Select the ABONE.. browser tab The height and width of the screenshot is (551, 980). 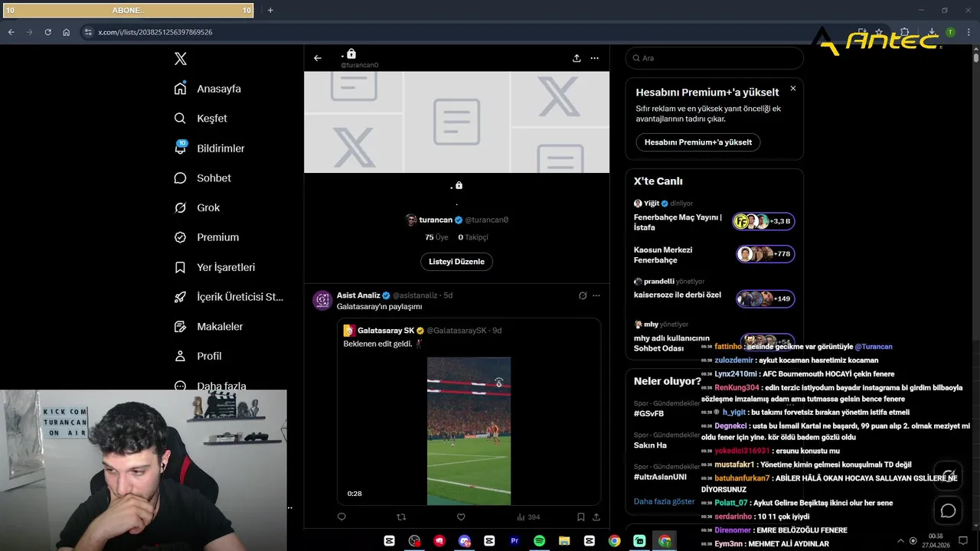[129, 11]
